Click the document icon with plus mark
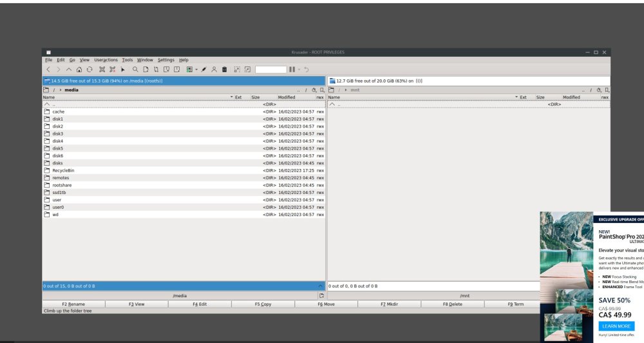 (x=166, y=70)
